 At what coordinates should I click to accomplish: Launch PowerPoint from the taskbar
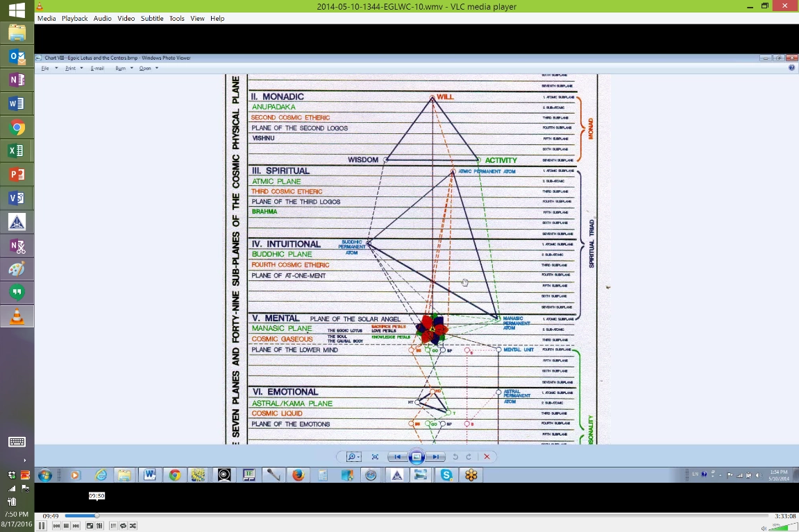(x=17, y=175)
